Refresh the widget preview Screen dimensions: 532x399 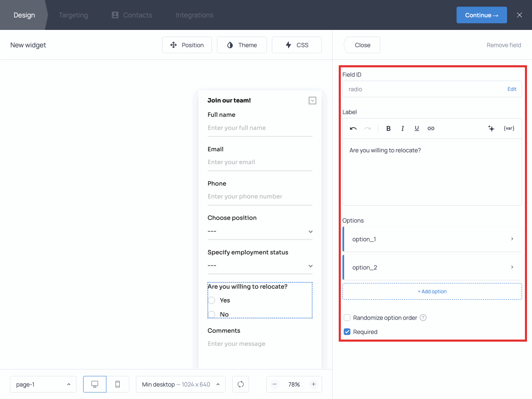241,384
